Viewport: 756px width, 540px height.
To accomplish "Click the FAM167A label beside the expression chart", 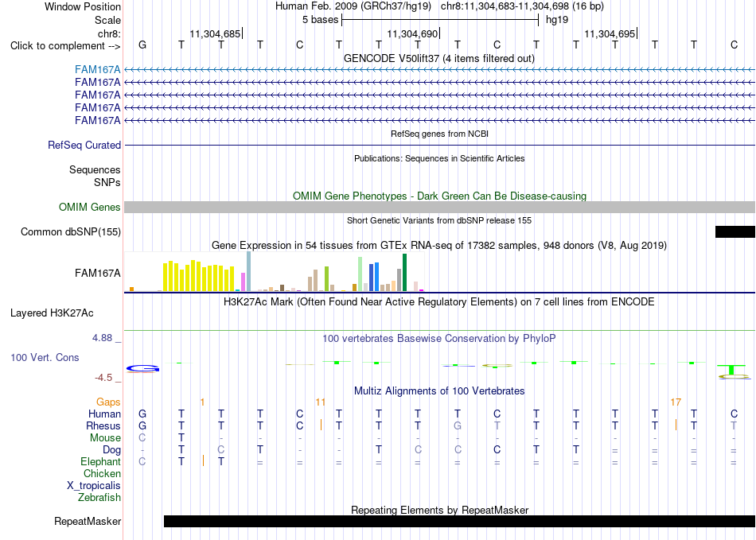I will click(x=97, y=273).
